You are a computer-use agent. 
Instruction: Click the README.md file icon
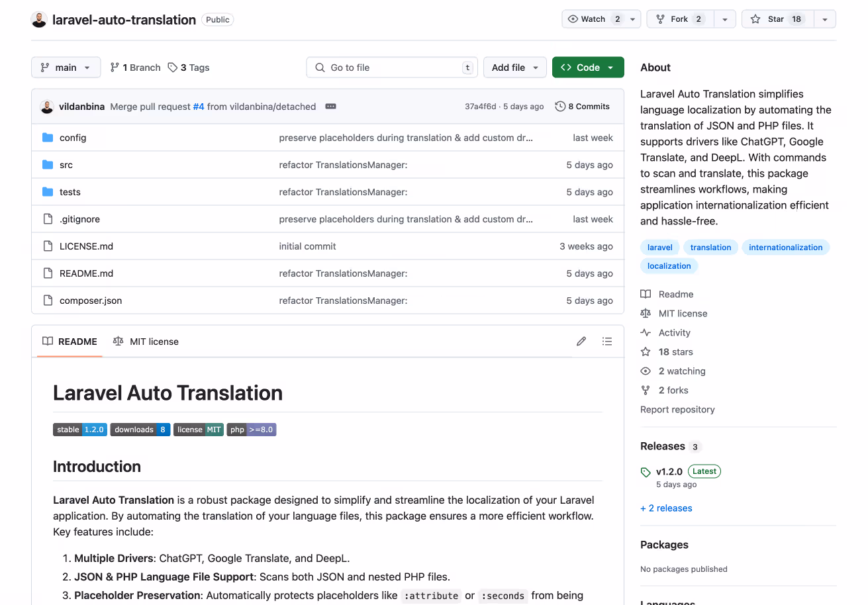point(48,273)
